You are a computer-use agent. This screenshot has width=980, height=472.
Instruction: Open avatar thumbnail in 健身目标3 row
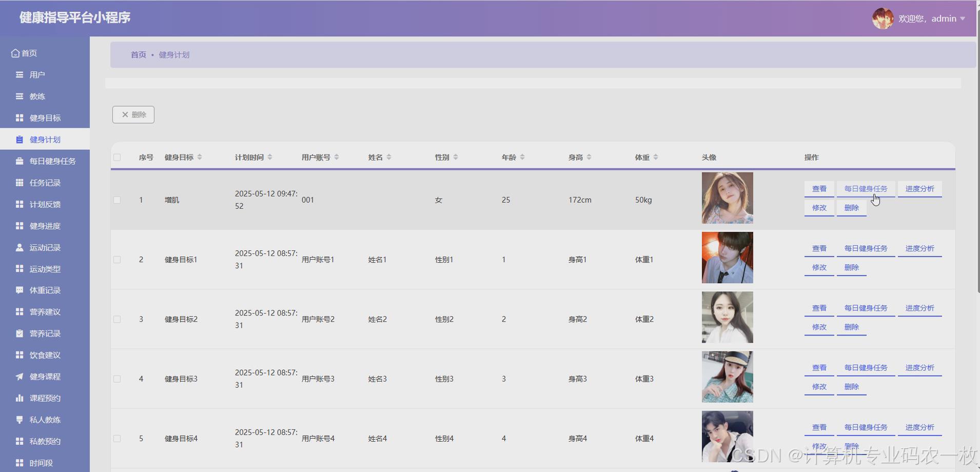click(x=728, y=377)
